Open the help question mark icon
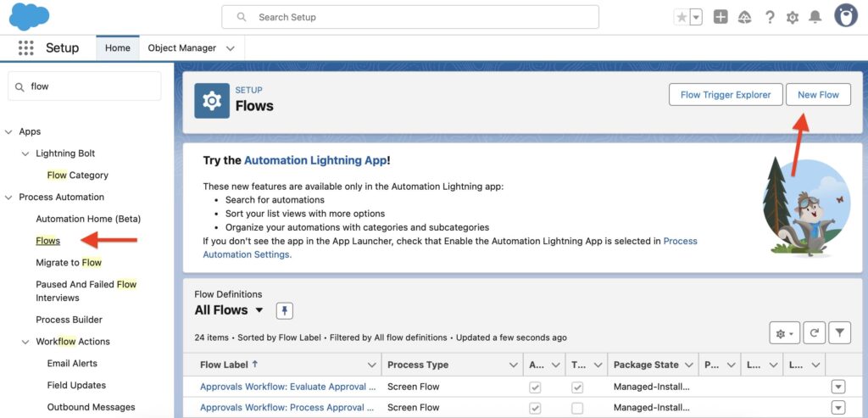868x418 pixels. pos(770,17)
